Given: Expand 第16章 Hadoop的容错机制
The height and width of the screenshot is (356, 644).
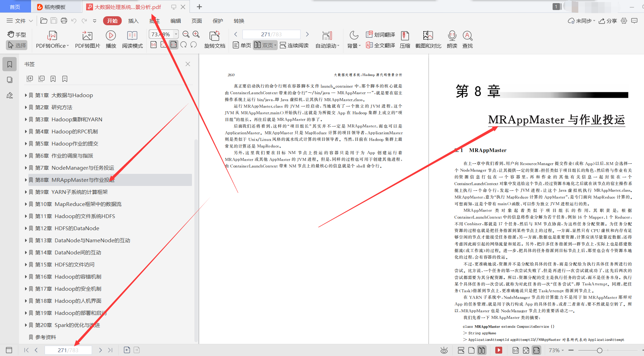Looking at the screenshot, I should point(26,277).
